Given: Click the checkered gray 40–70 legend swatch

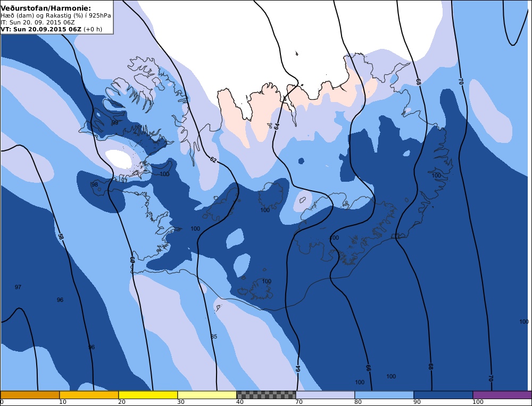Looking at the screenshot, I should pos(266,395).
